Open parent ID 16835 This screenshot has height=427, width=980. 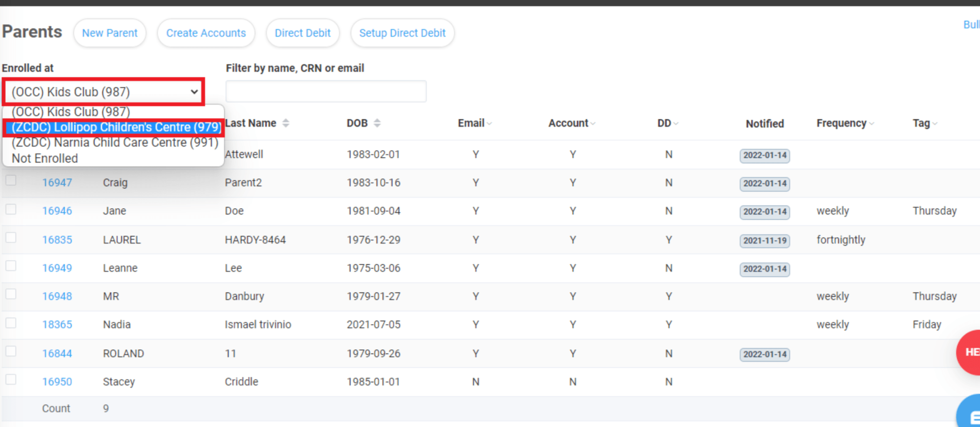coord(57,240)
